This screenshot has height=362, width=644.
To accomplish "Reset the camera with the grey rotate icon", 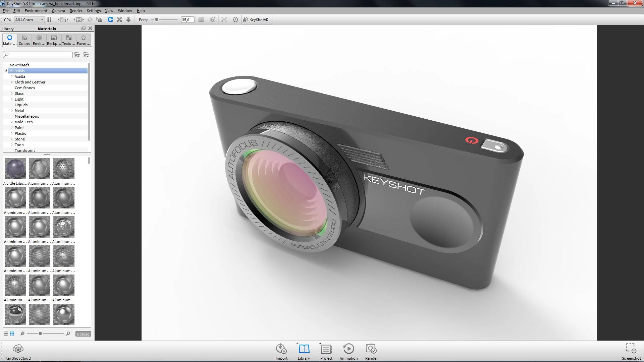I will tap(90, 20).
